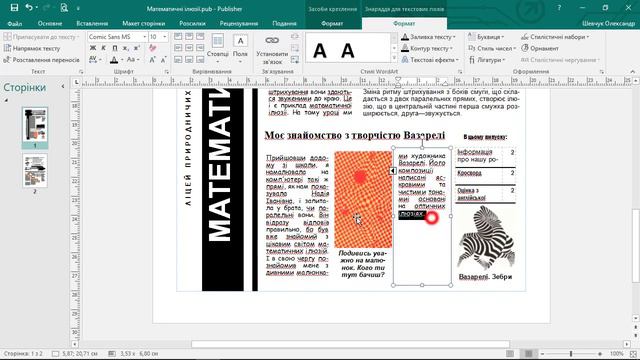
Task: Switch to the Розсилки tab
Action: point(192,23)
